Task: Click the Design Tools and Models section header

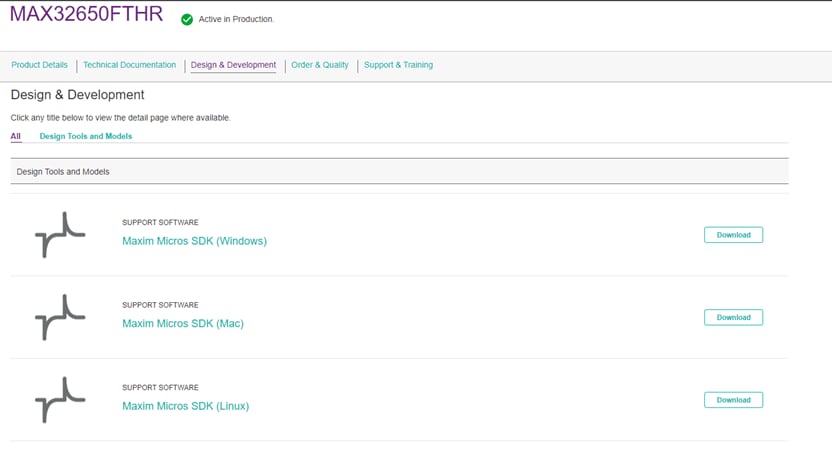Action: pyautogui.click(x=63, y=172)
